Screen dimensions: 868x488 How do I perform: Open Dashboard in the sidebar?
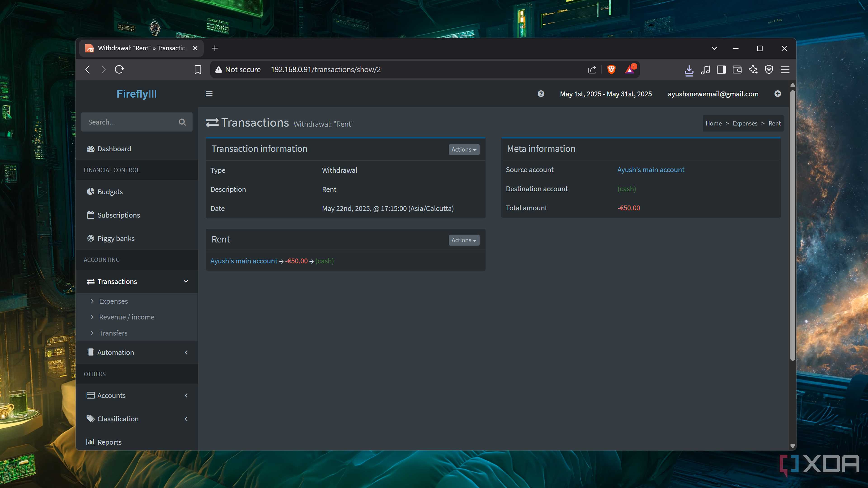pyautogui.click(x=137, y=148)
